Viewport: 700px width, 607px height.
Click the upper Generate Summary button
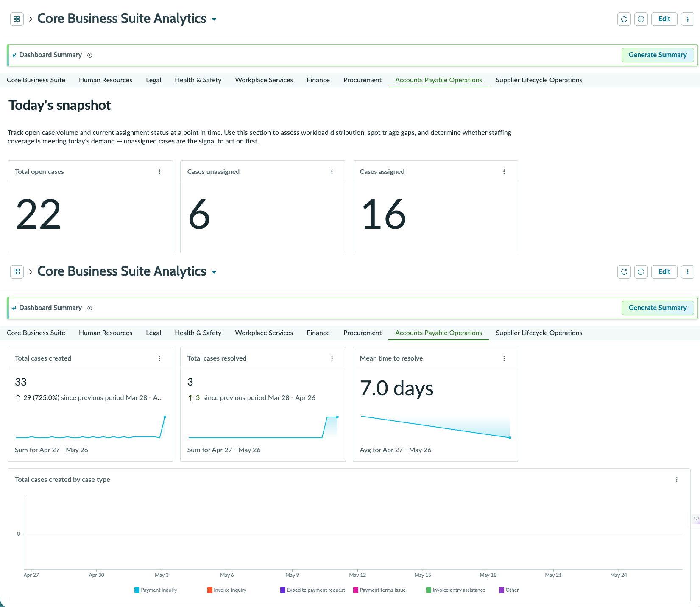[x=658, y=55]
